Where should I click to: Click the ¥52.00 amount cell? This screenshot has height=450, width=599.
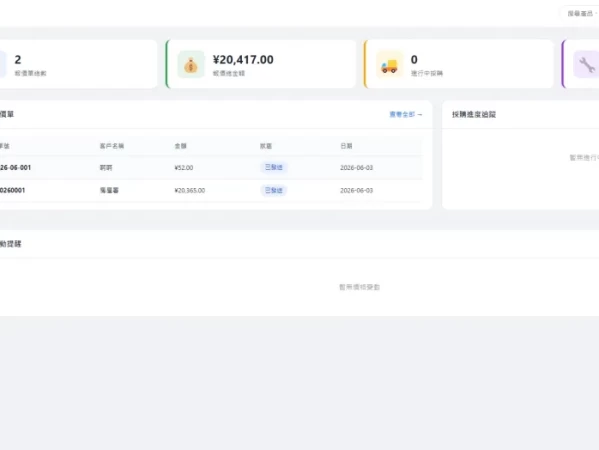tap(184, 168)
